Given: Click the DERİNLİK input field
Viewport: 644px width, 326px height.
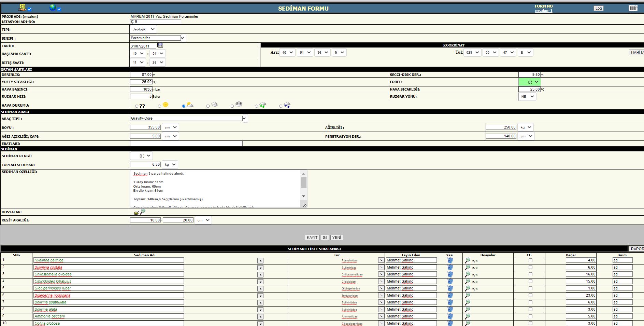Looking at the screenshot, I should pos(141,74).
